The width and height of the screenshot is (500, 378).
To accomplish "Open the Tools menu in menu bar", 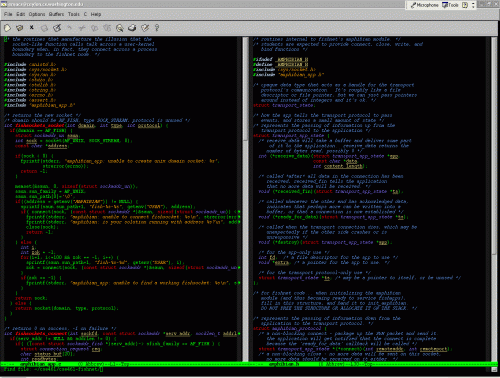I will (74, 14).
